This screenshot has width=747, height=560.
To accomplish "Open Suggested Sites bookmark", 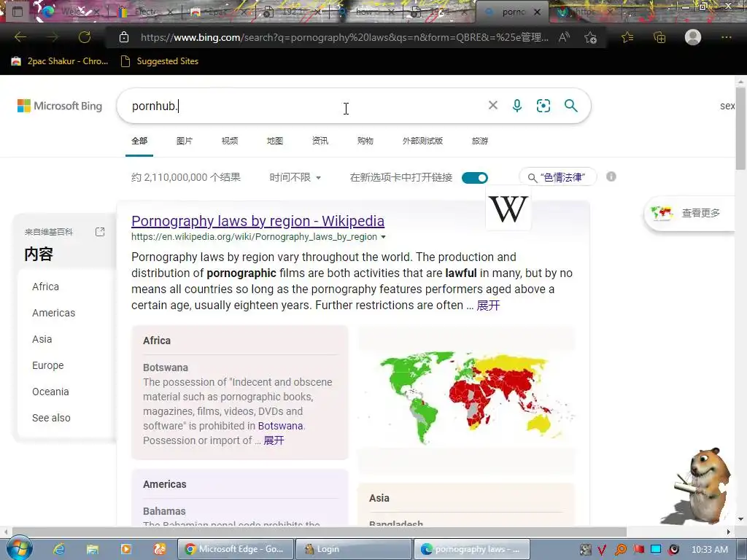I will tap(159, 61).
